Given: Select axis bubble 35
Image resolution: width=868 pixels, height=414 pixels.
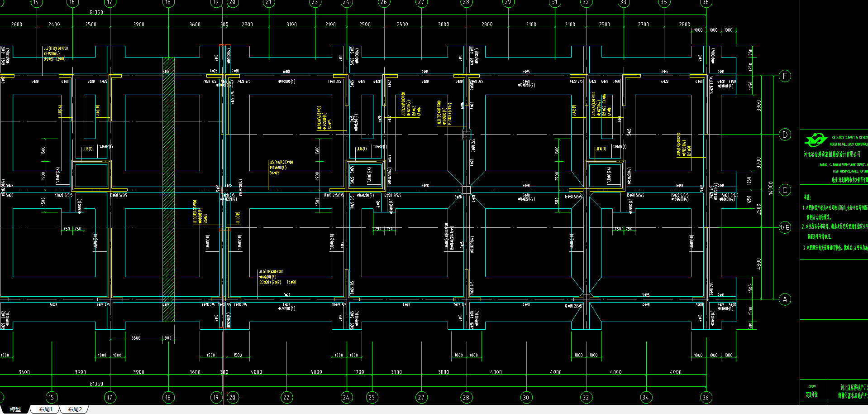Looking at the screenshot, I should [x=663, y=2].
